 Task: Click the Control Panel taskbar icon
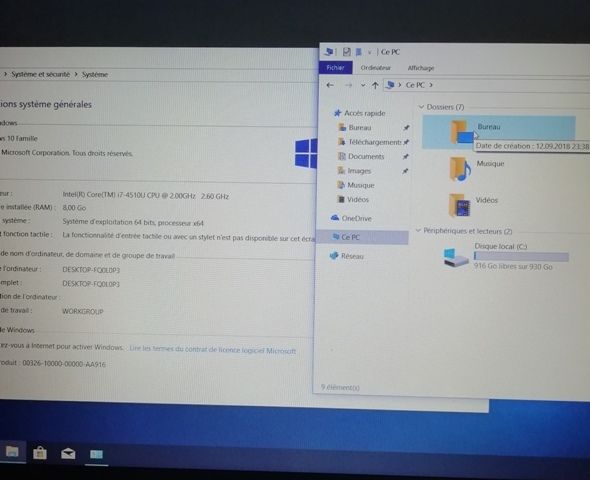pos(96,454)
